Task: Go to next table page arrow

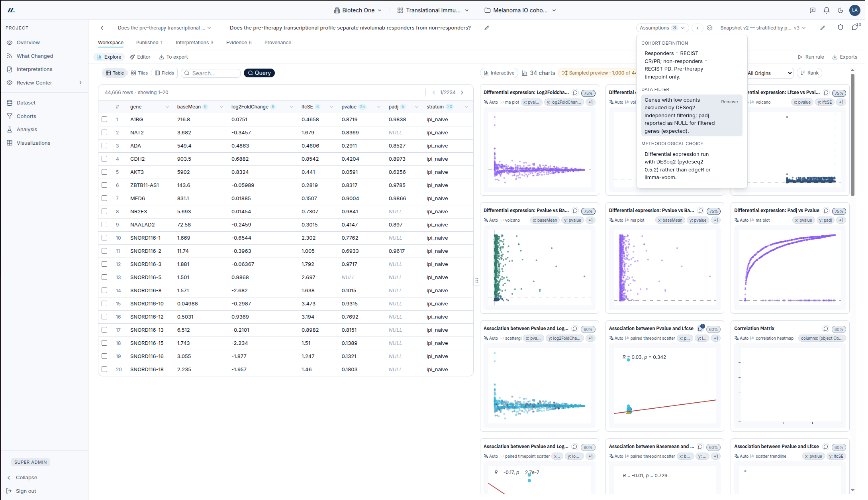Action: click(462, 93)
